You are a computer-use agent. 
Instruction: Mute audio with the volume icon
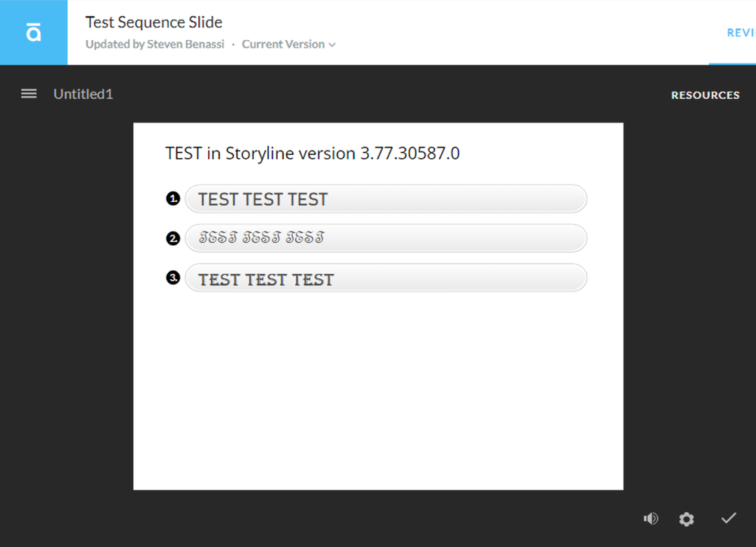pos(651,518)
